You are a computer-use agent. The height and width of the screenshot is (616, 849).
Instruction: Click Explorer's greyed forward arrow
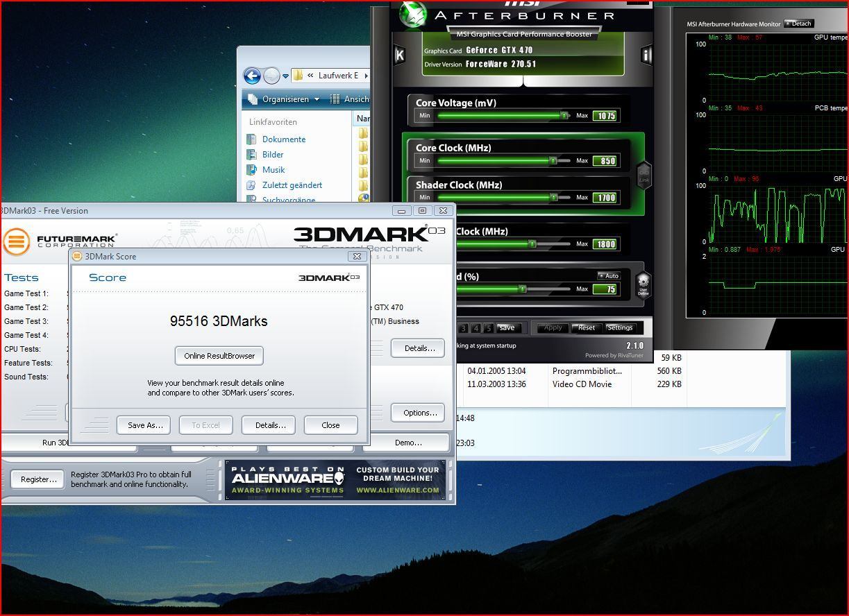click(x=271, y=76)
